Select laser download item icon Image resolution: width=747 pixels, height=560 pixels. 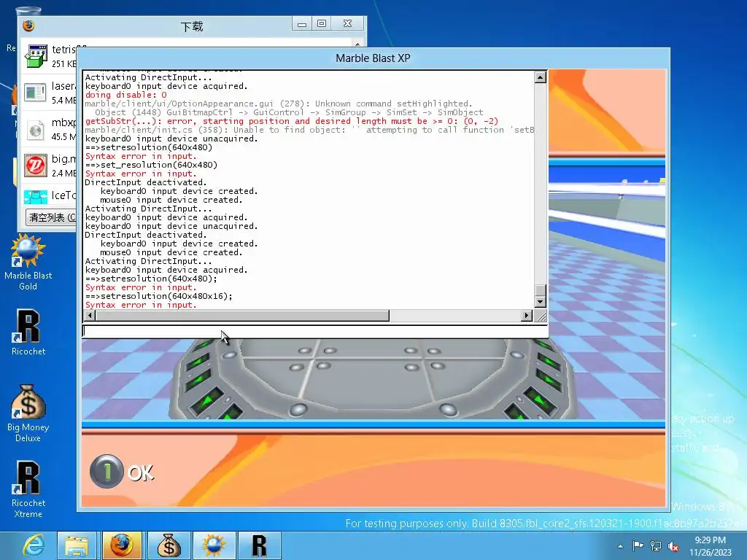coord(35,93)
